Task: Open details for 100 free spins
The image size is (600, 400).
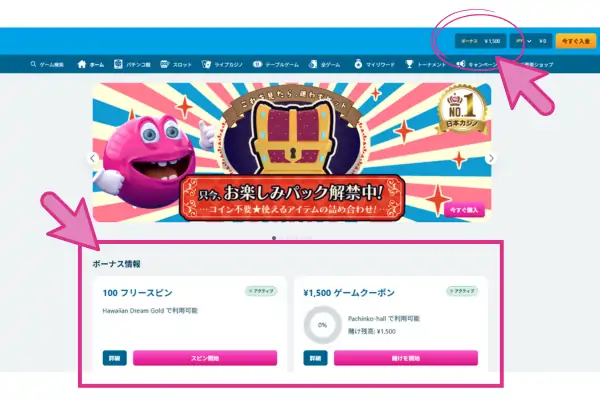Action: pyautogui.click(x=114, y=358)
